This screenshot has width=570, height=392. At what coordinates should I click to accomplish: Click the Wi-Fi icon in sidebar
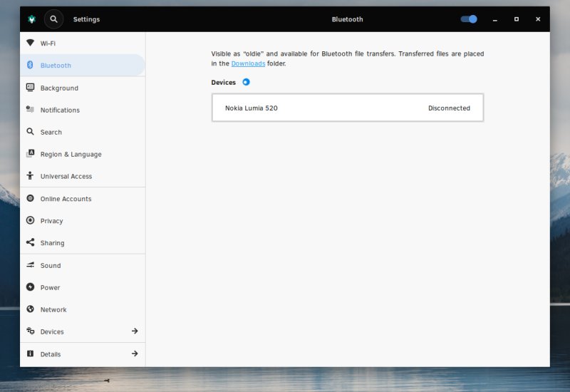pos(30,43)
